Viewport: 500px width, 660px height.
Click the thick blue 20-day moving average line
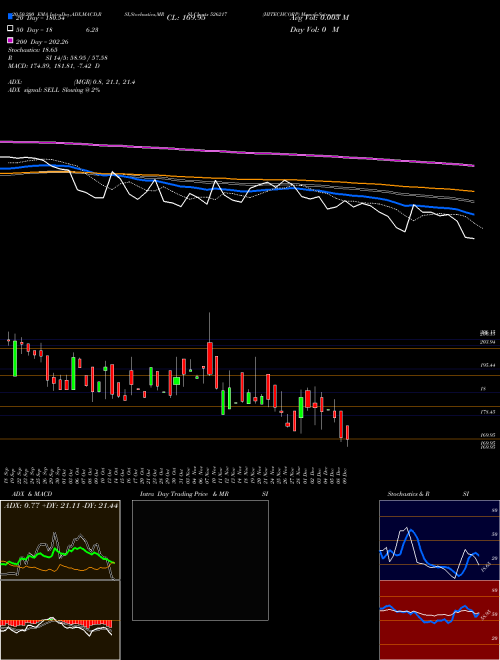(237, 190)
